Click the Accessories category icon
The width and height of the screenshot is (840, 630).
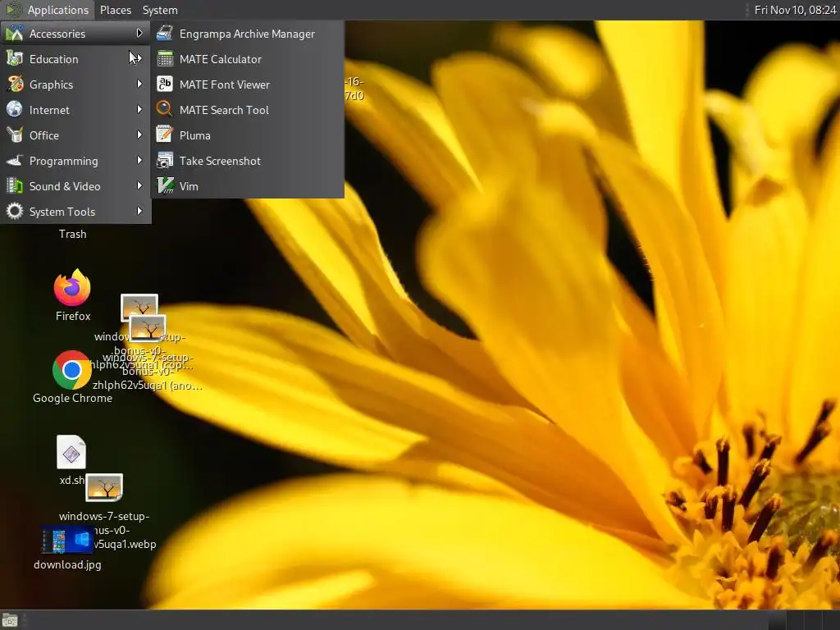[x=15, y=33]
